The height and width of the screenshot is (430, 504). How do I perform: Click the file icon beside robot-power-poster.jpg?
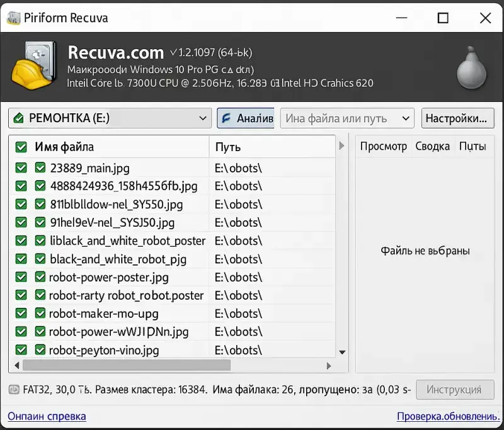click(x=40, y=277)
